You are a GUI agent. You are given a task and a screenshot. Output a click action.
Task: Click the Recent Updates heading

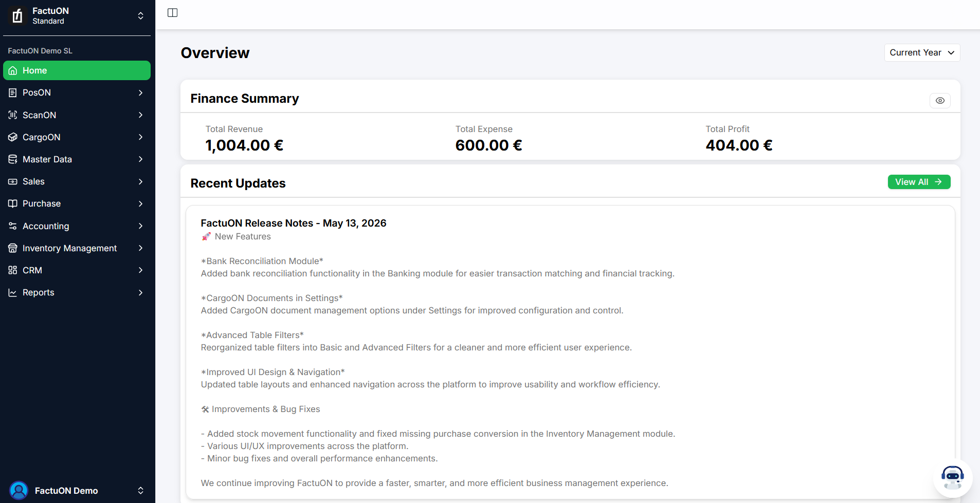(x=238, y=183)
